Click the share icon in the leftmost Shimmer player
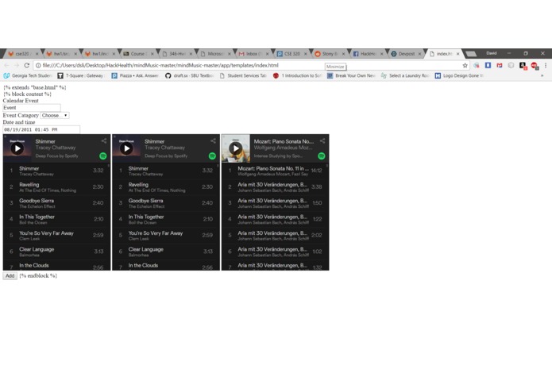 coord(104,141)
